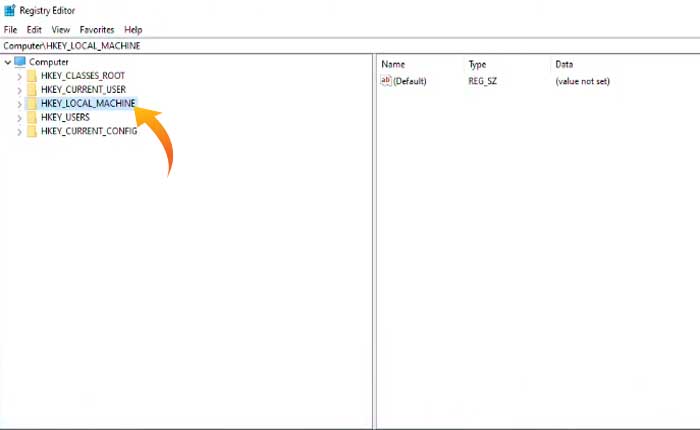700x430 pixels.
Task: Click the Registry Editor title bar icon
Action: tap(9, 10)
